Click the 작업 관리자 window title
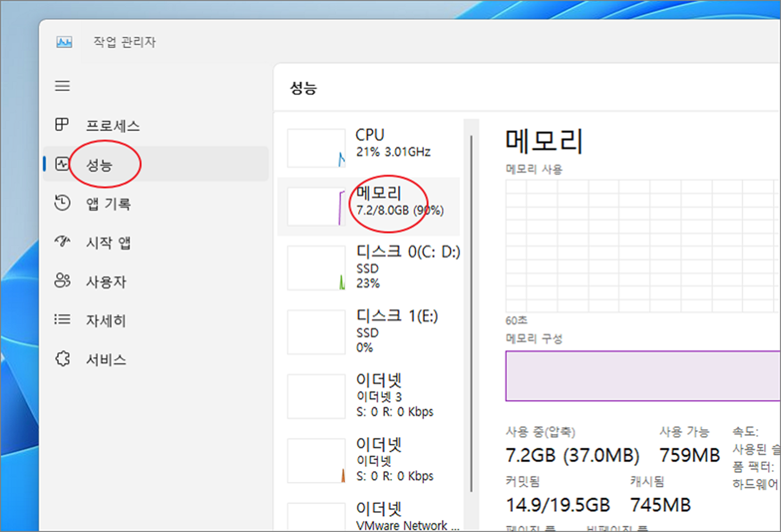Viewport: 781px width, 532px height. (124, 42)
